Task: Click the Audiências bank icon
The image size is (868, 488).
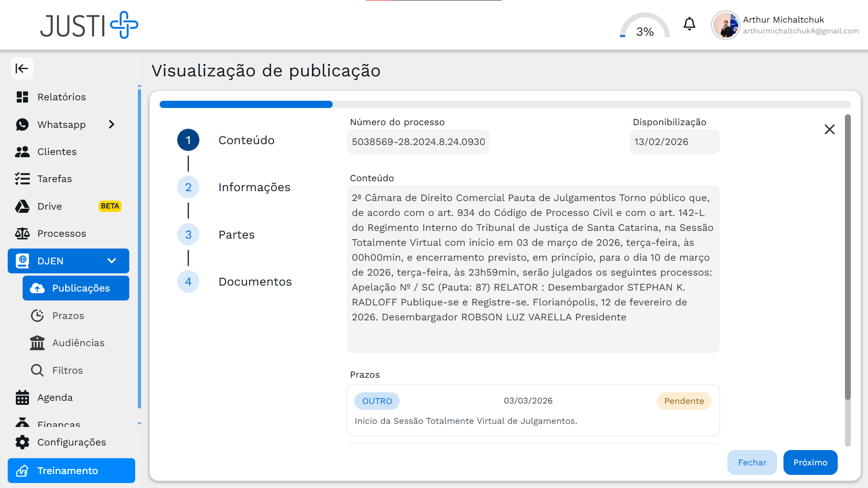Action: [38, 343]
